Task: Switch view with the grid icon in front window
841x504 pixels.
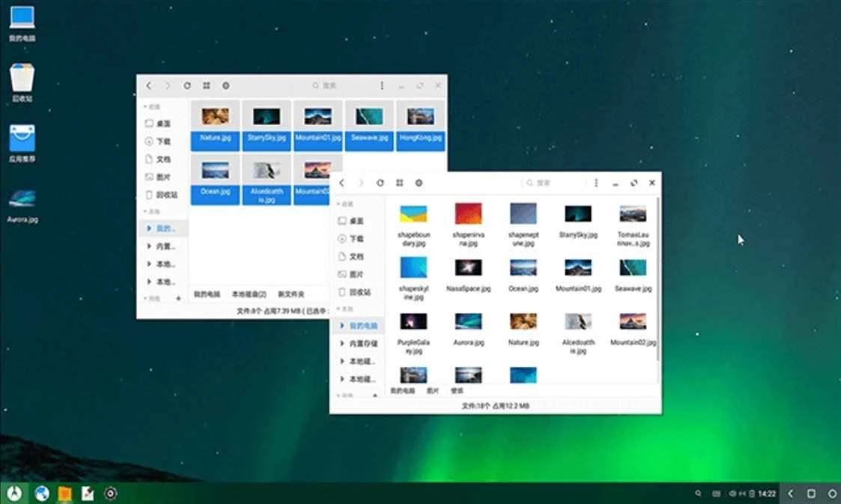Action: coord(400,183)
